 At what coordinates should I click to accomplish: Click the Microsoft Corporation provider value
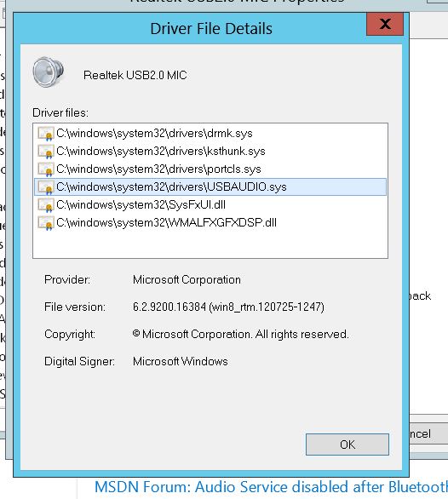[x=187, y=280]
